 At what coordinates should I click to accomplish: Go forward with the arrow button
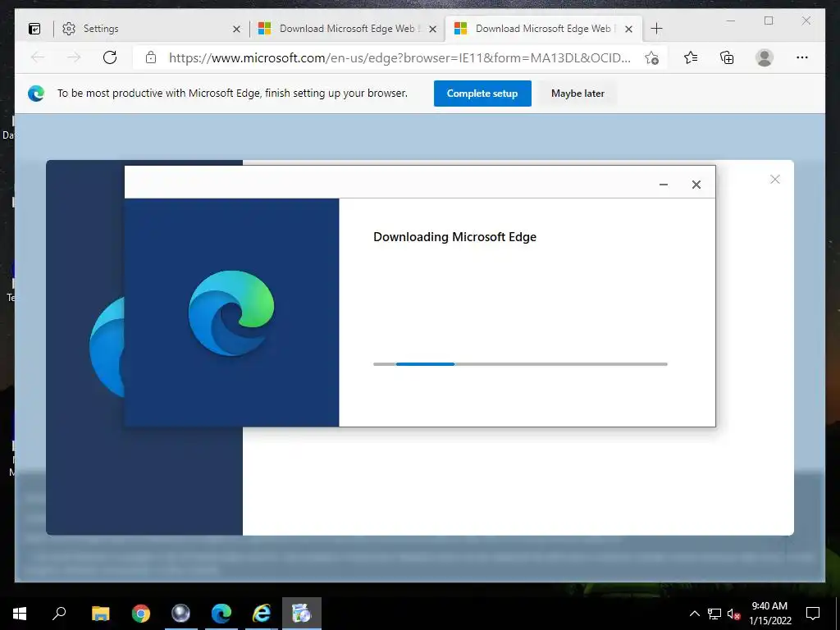coord(74,57)
